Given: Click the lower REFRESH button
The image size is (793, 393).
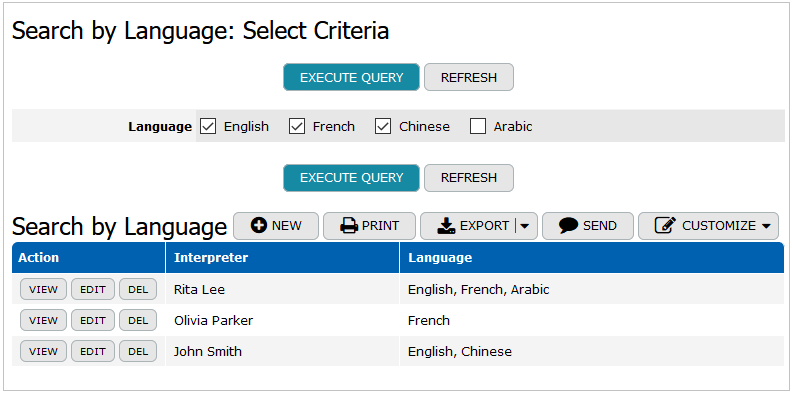Looking at the screenshot, I should (469, 178).
